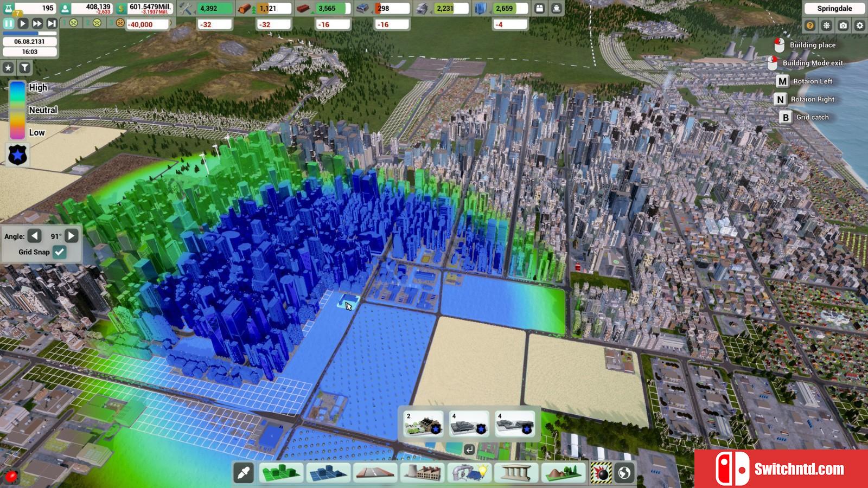
Task: Click the 2,231 concrete amount bar
Action: (450, 9)
